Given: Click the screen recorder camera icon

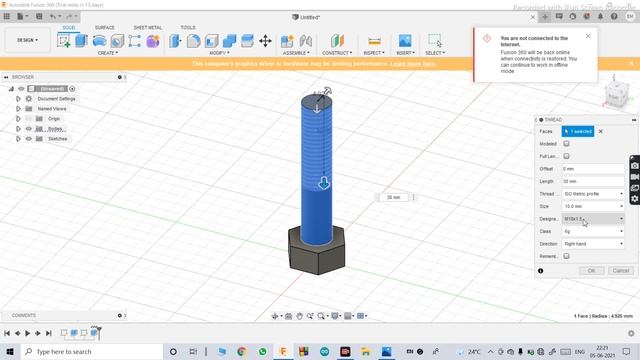Looking at the screenshot, I should click(x=635, y=166).
